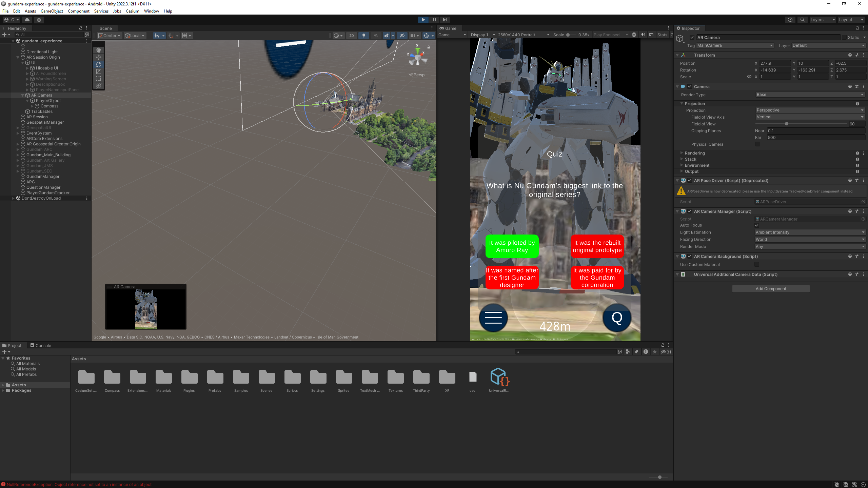
Task: Click the Add Component button
Action: 771,288
